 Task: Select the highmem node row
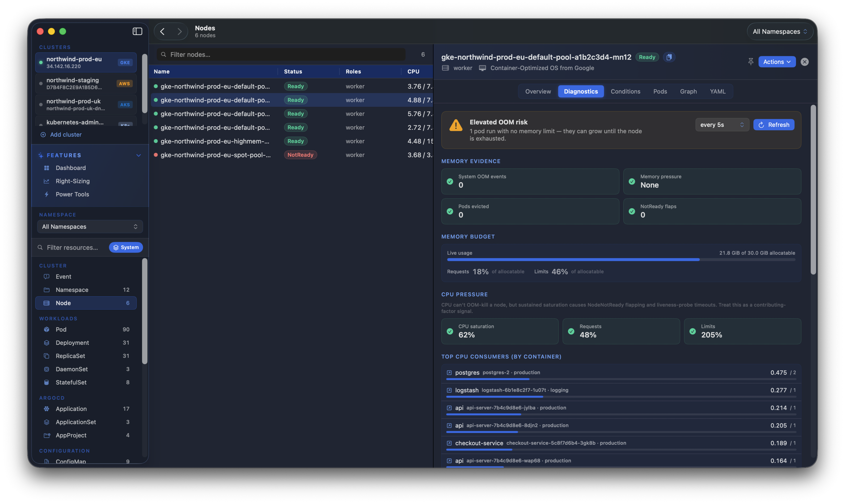[291, 141]
